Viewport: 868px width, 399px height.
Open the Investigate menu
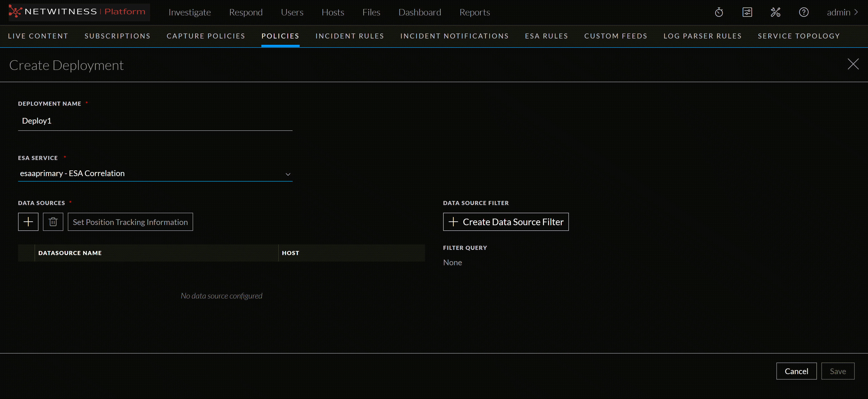[x=189, y=12]
